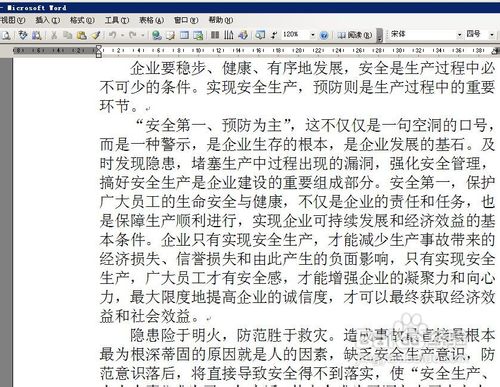Open the 工具 (Tools) menu

(x=117, y=20)
